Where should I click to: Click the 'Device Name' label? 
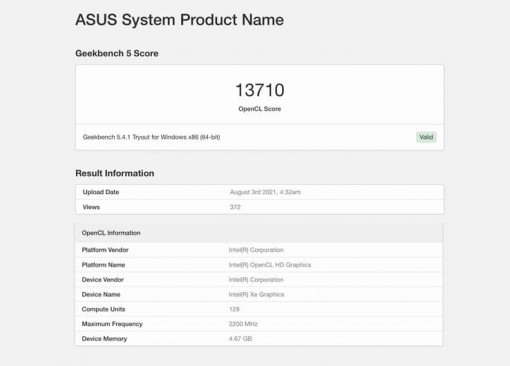coord(101,294)
